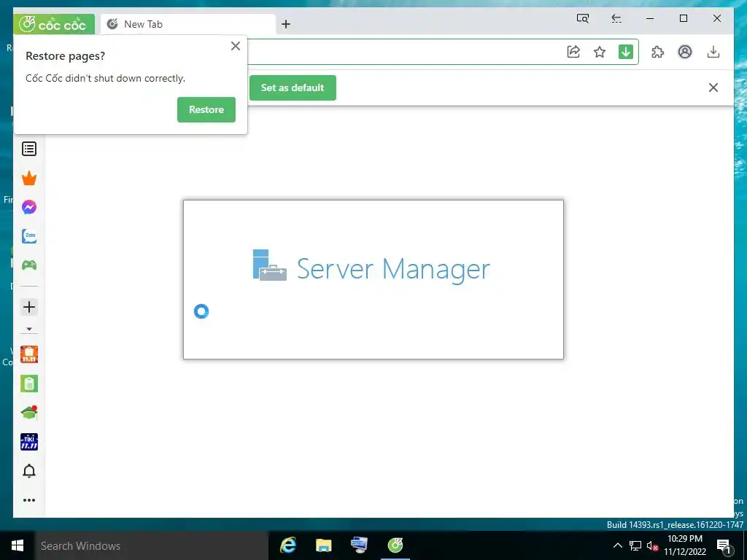Open the game controller sidebar icon
Screen dimensions: 747x560
point(29,265)
